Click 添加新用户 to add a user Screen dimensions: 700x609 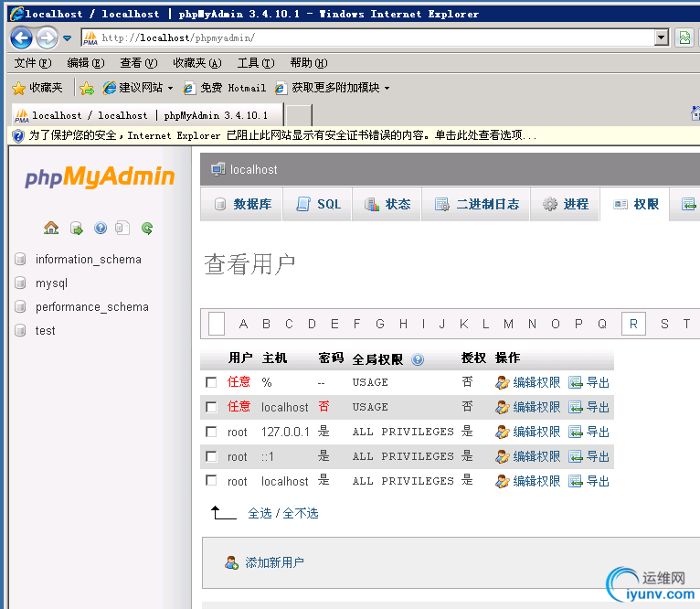(x=265, y=562)
